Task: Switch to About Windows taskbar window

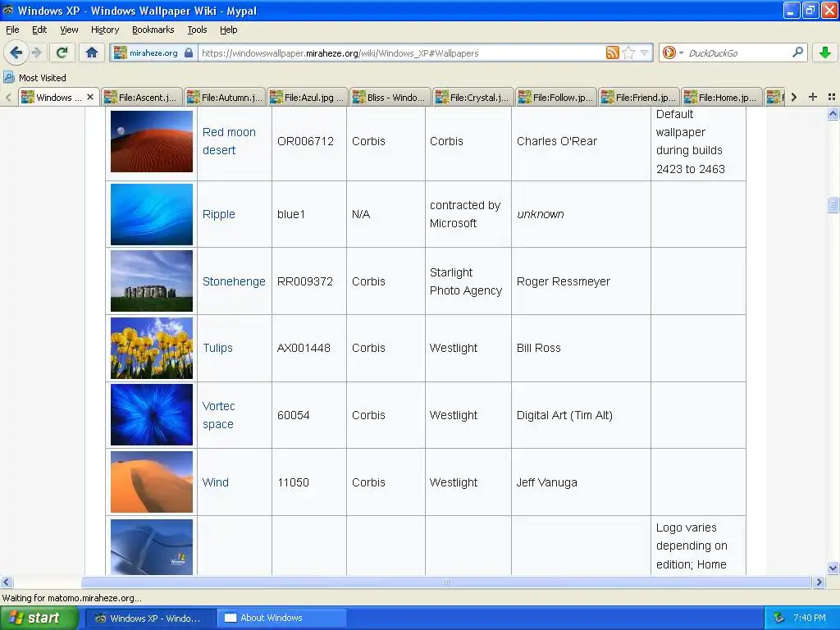Action: [x=283, y=618]
